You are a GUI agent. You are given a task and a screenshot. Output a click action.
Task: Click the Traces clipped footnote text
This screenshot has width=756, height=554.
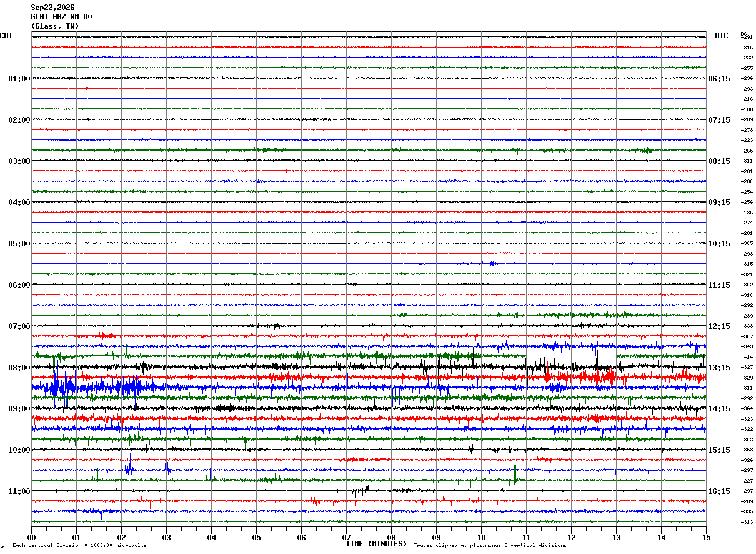[490, 545]
